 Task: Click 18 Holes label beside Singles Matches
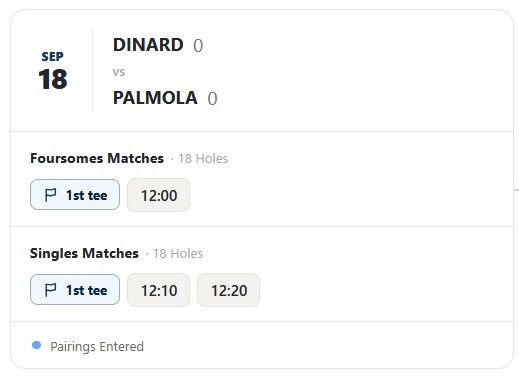tap(178, 254)
